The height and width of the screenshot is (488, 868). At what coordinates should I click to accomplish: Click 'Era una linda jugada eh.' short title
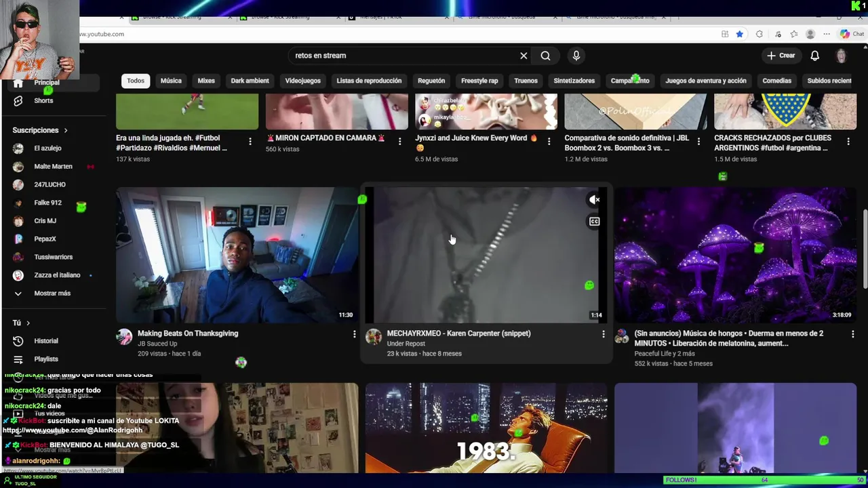(x=172, y=142)
